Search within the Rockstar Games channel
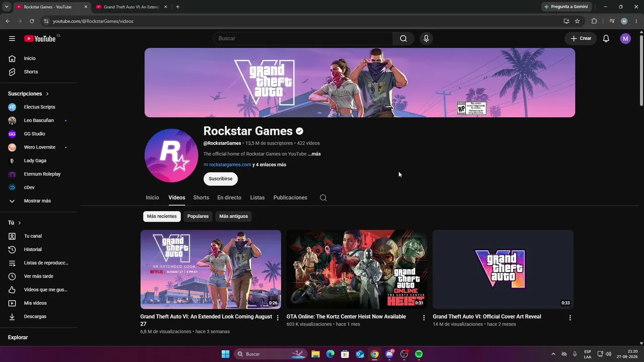The image size is (644, 362). point(323,198)
